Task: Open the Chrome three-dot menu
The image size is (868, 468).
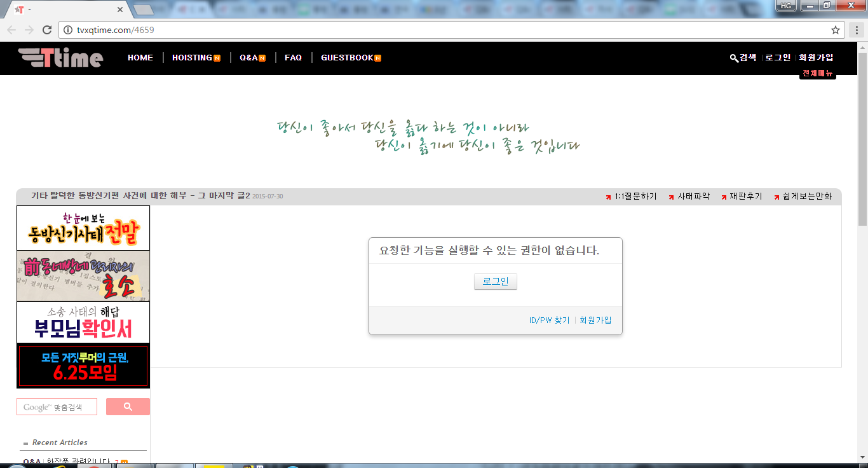Action: click(857, 29)
